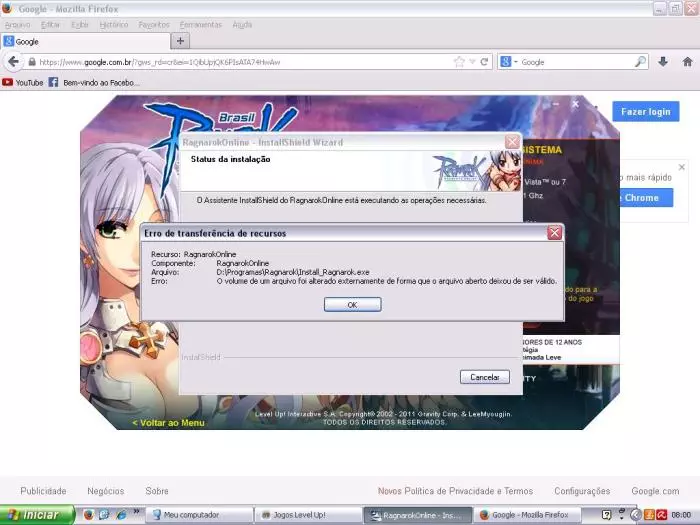Open the URL history dropdown arrow
This screenshot has height=525, width=700.
pyautogui.click(x=472, y=62)
